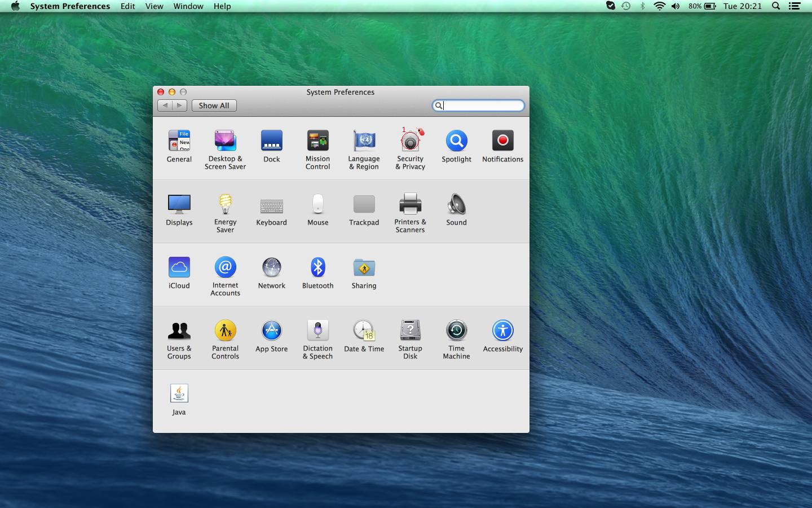Click the clock showing Tue 20:21
This screenshot has width=812, height=508.
[743, 6]
